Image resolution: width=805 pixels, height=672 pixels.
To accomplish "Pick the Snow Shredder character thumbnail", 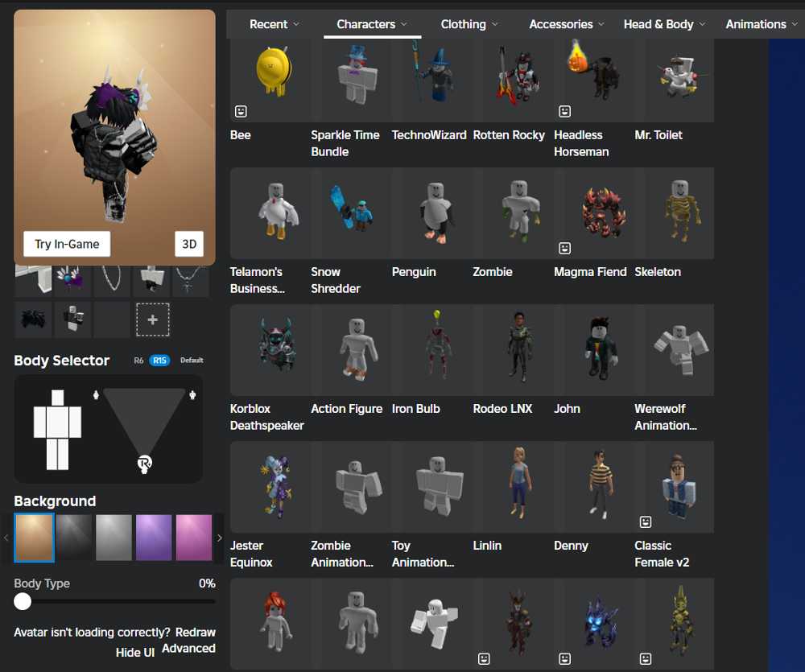I will pyautogui.click(x=351, y=213).
